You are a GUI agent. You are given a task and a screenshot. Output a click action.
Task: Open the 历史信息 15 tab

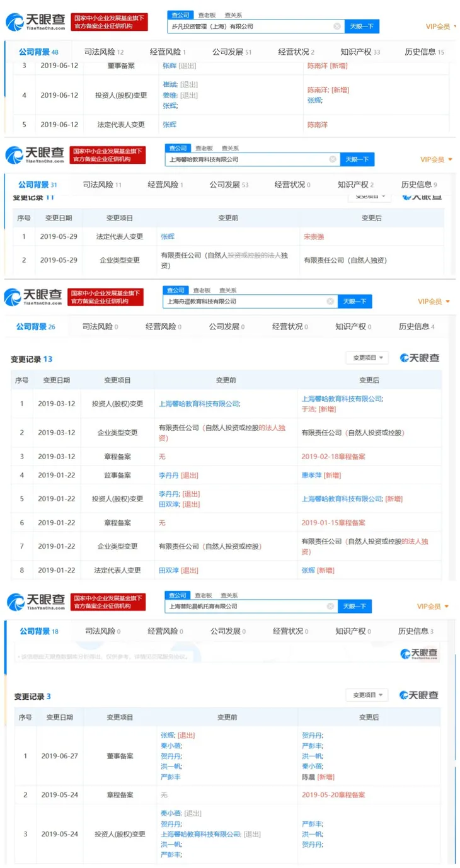425,52
